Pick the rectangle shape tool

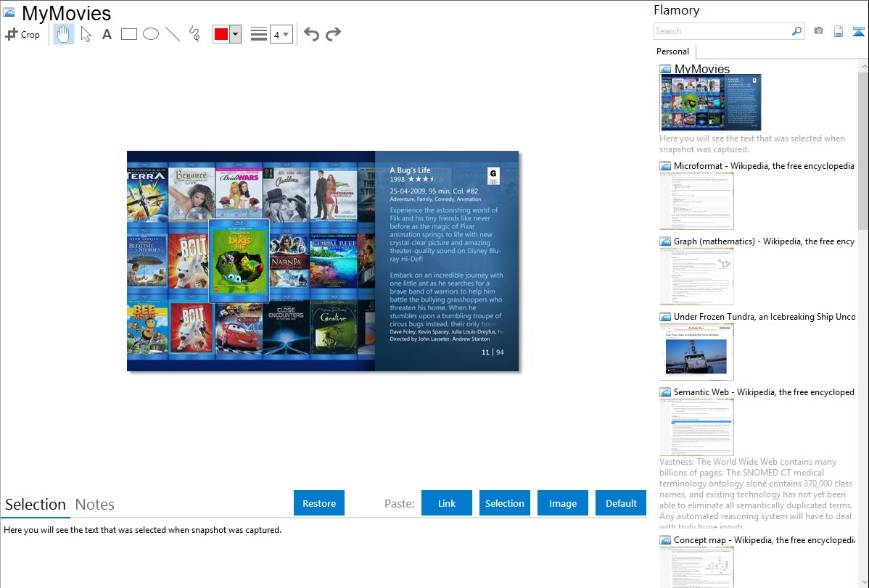pyautogui.click(x=129, y=34)
